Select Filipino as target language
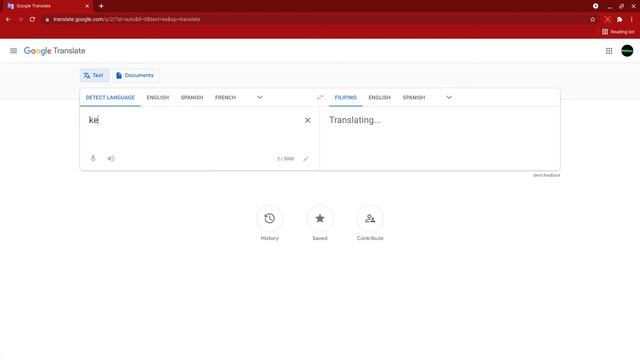This screenshot has width=640, height=360. [x=346, y=98]
